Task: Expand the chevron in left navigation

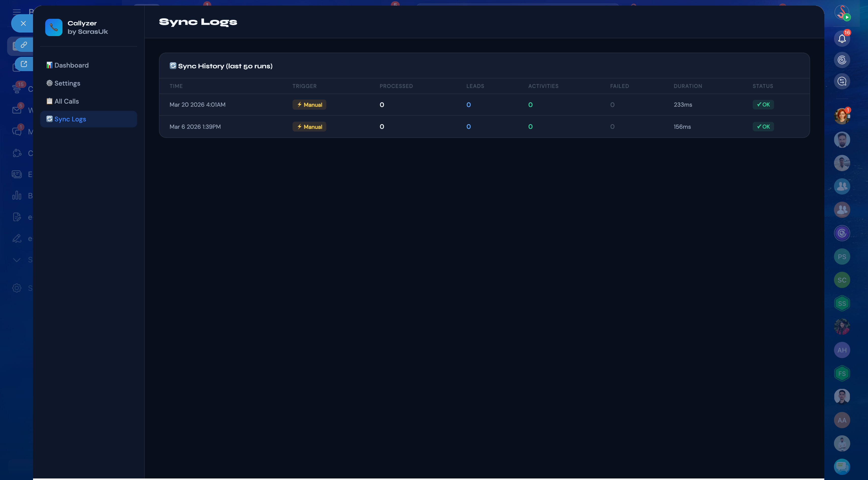Action: [x=17, y=260]
